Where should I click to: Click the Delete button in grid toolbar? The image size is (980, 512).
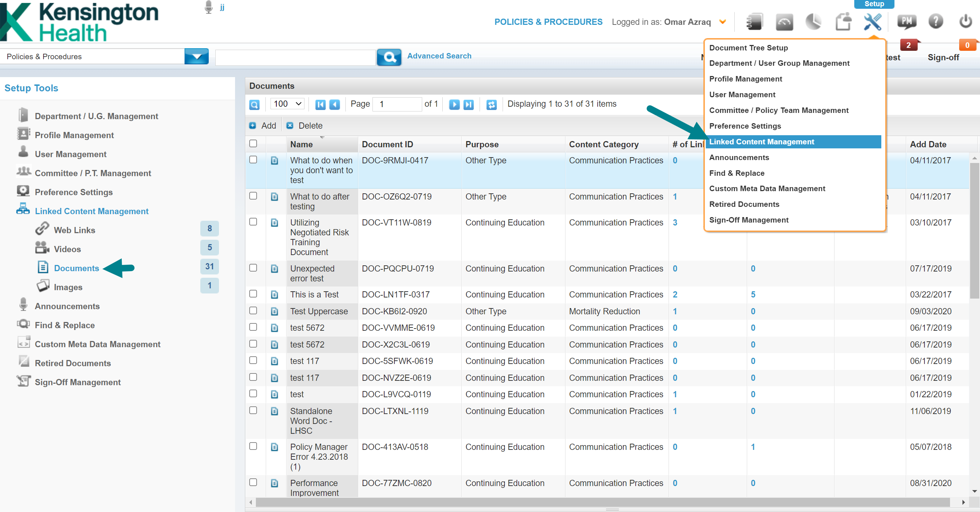pos(305,126)
